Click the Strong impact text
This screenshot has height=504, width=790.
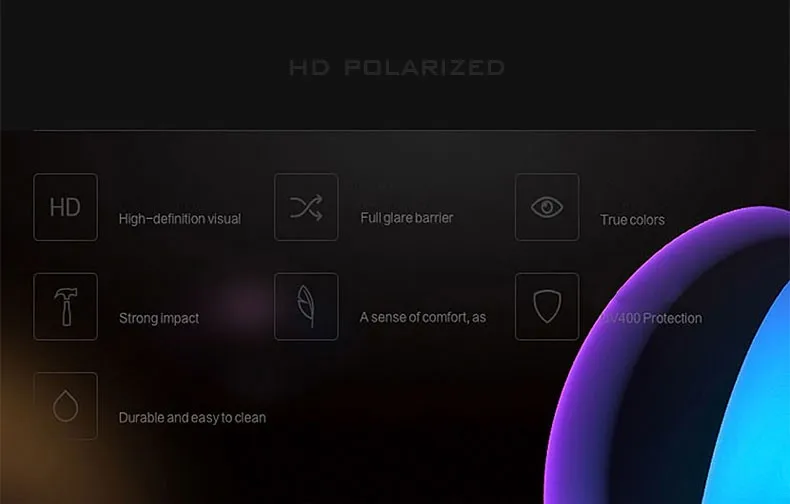pos(159,318)
